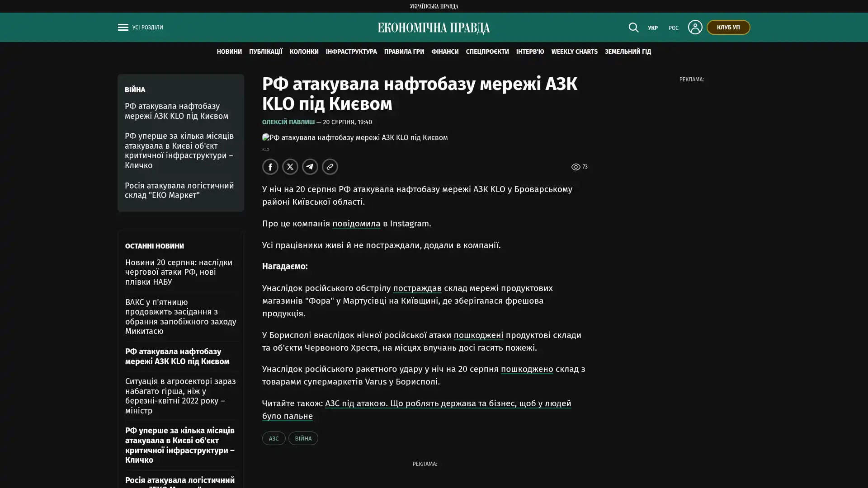Click the views eye icon counter
This screenshot has width=868, height=488.
[579, 167]
